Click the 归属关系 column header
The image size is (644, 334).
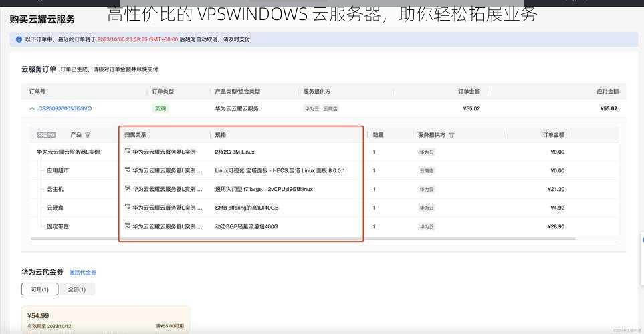[x=135, y=134]
